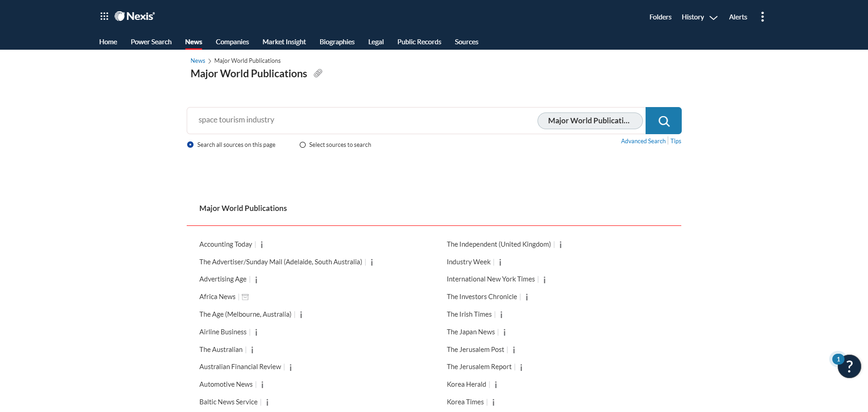Open the Market Insight tab

click(284, 42)
